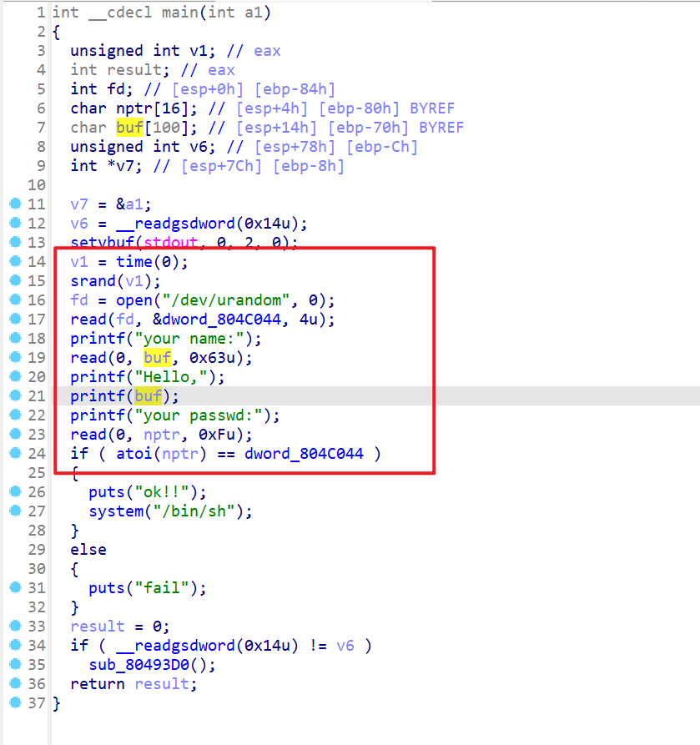This screenshot has width=700, height=745.
Task: Select nptr in the read call on line 23
Action: pos(162,435)
